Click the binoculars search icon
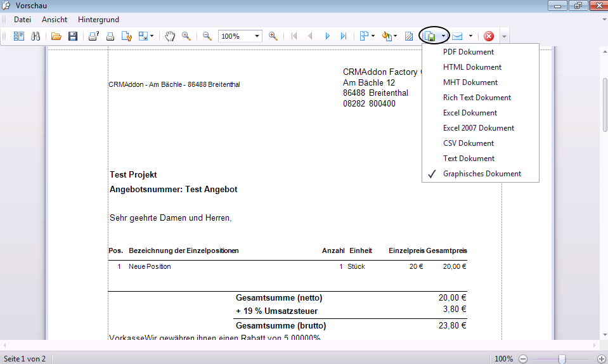This screenshot has width=608, height=364. [x=36, y=36]
